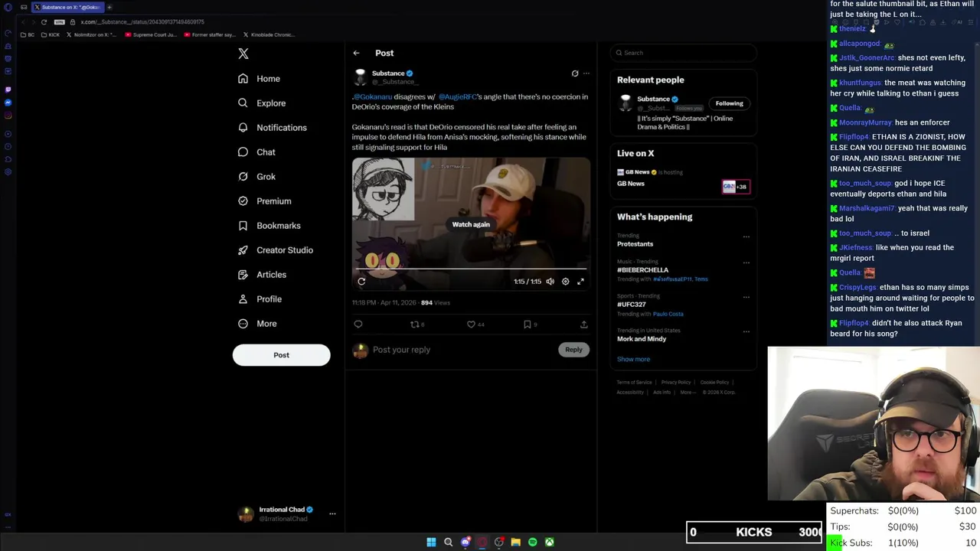Open the Windows Start menu
The image size is (980, 551).
click(431, 542)
